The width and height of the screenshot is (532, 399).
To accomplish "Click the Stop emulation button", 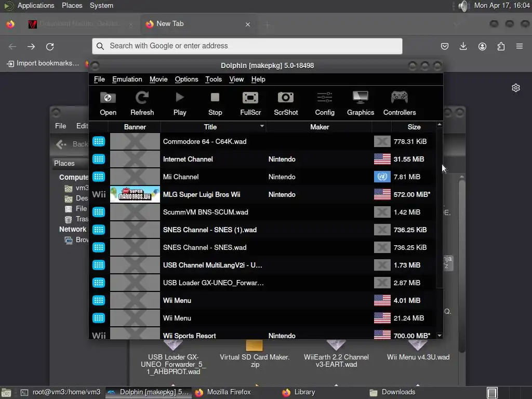I will (215, 103).
